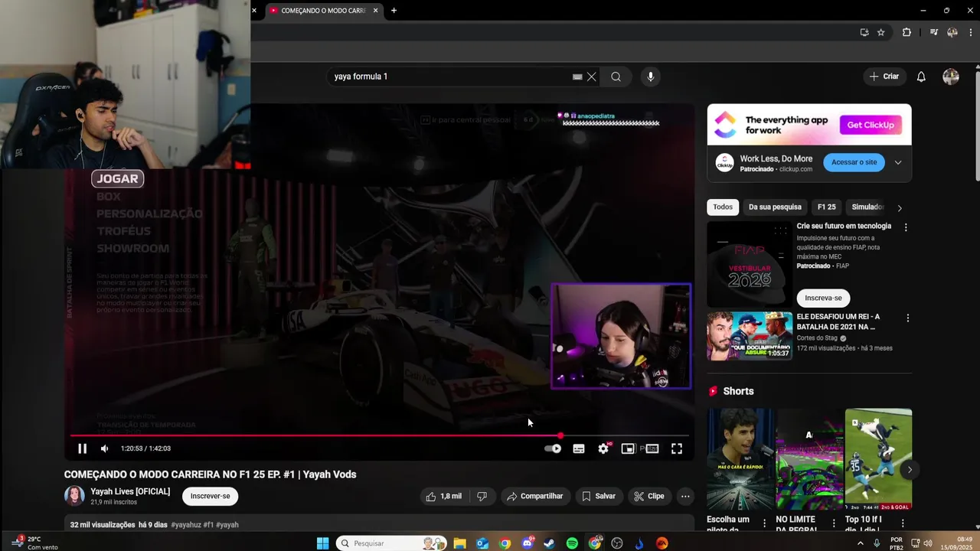Select Simuladores filter chip

(x=867, y=207)
